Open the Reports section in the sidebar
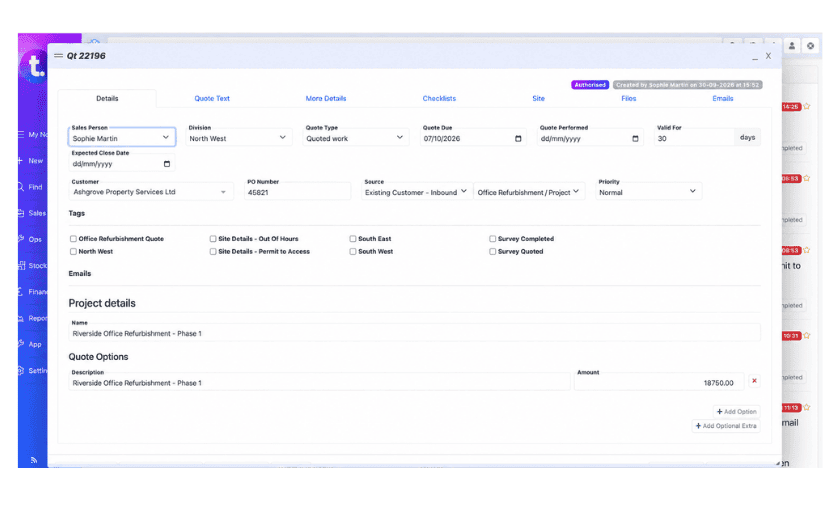Image resolution: width=840 pixels, height=520 pixels. click(x=32, y=318)
